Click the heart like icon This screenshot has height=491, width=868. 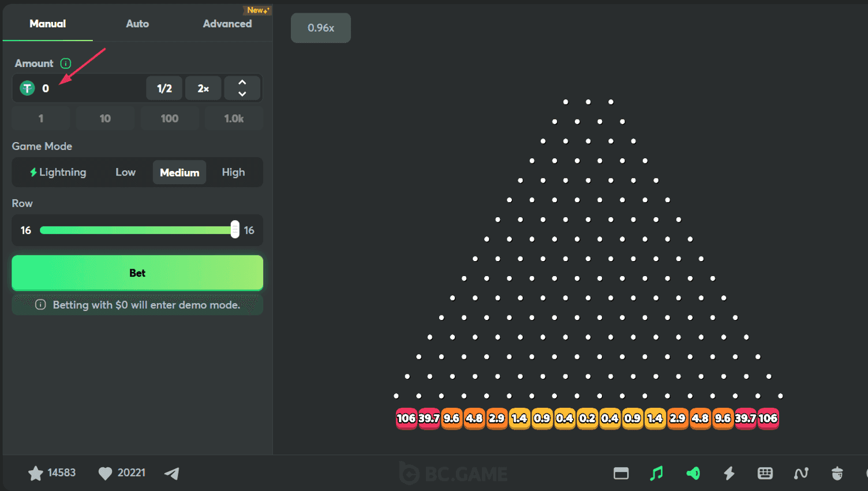point(105,473)
